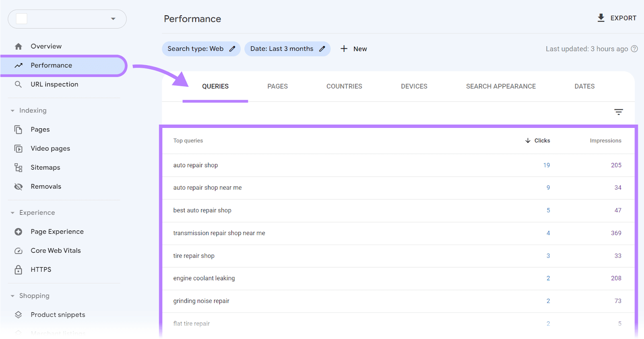The image size is (644, 339).
Task: Click the Removals crossed-eye icon
Action: pos(19,187)
